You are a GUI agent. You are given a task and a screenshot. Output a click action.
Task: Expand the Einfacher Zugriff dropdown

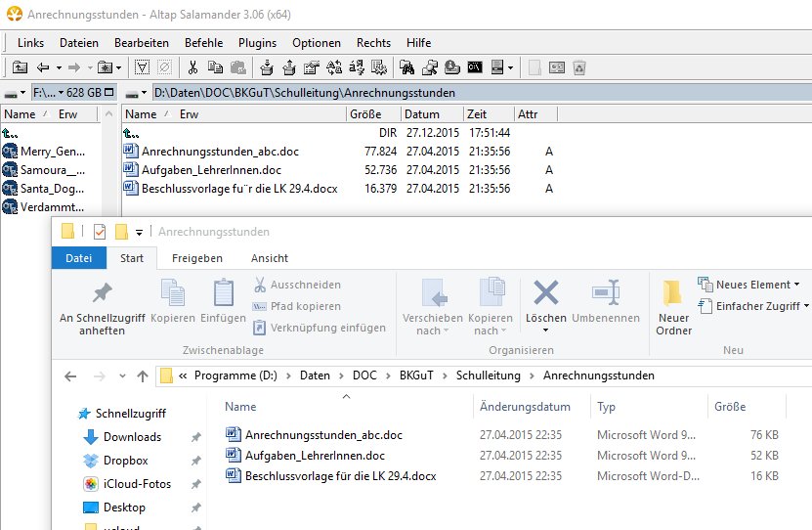(x=754, y=306)
